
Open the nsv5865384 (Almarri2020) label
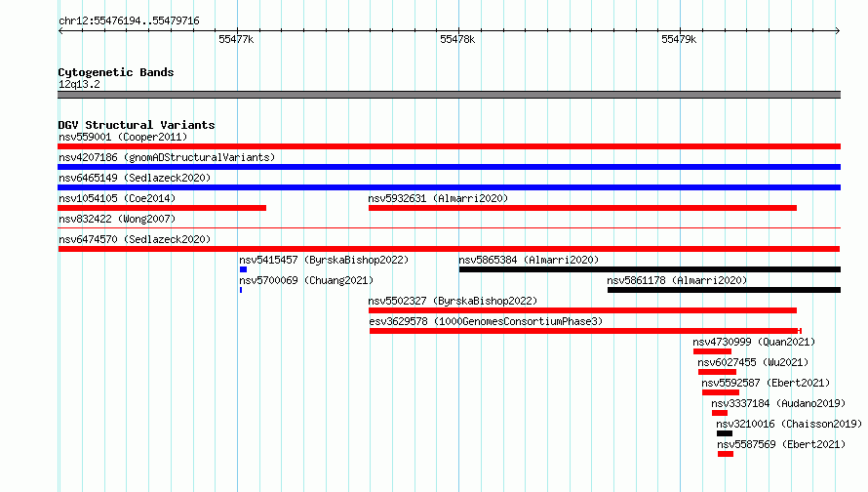coord(529,260)
